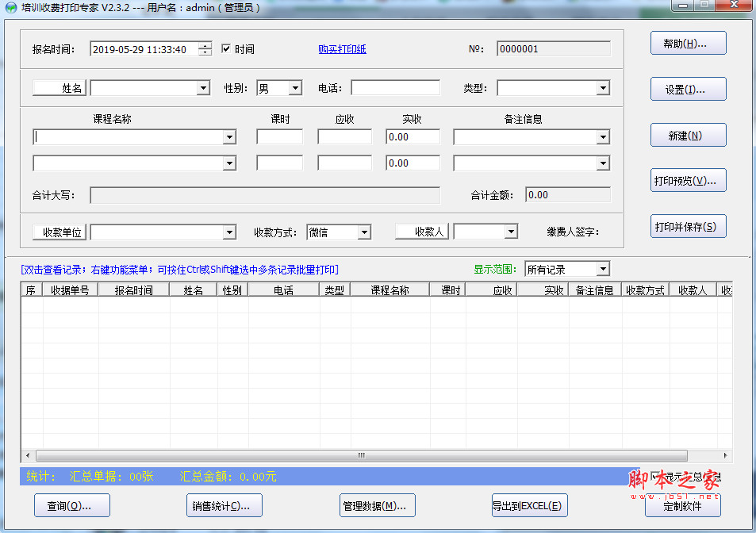
Task: Click the 合计大写 field
Action: pyautogui.click(x=265, y=195)
